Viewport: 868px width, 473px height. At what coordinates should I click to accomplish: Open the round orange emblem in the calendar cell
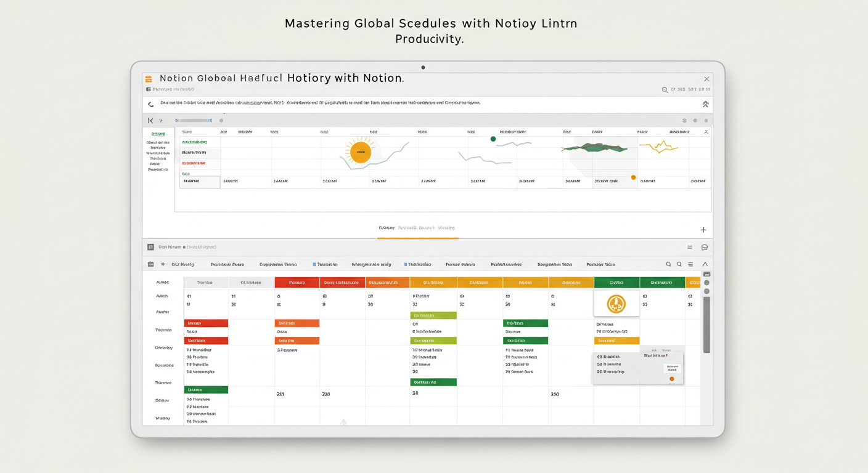point(616,304)
